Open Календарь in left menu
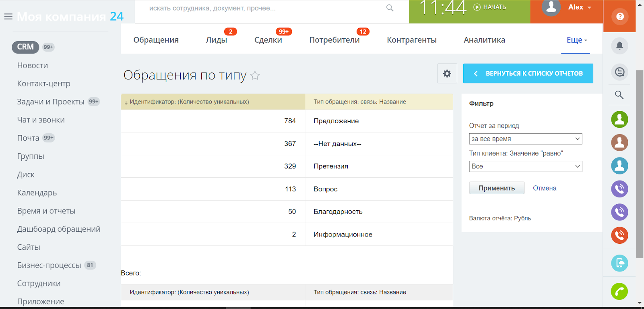The width and height of the screenshot is (644, 309). point(37,193)
